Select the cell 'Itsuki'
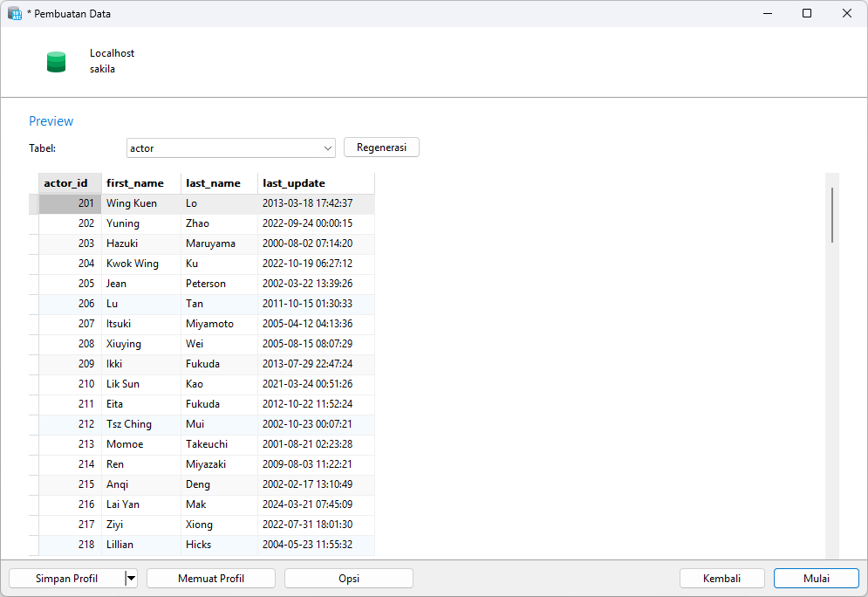The image size is (868, 597). click(x=141, y=324)
